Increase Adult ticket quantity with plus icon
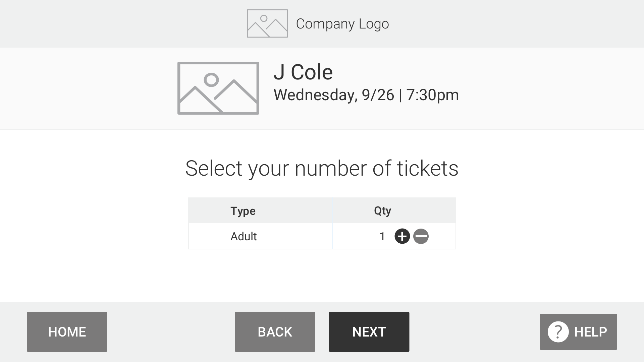Screen dimensions: 644x362 [402, 236]
